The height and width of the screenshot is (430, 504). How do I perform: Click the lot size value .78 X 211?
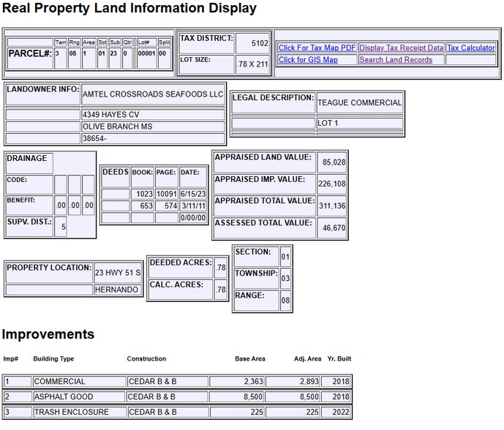pyautogui.click(x=253, y=64)
